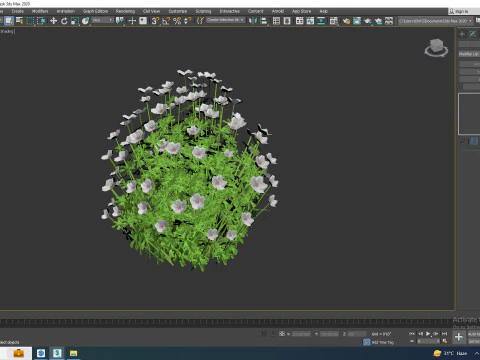Viewport: 480px width, 360px height.
Task: Open Rendered Frame Window icon
Action: [357, 21]
